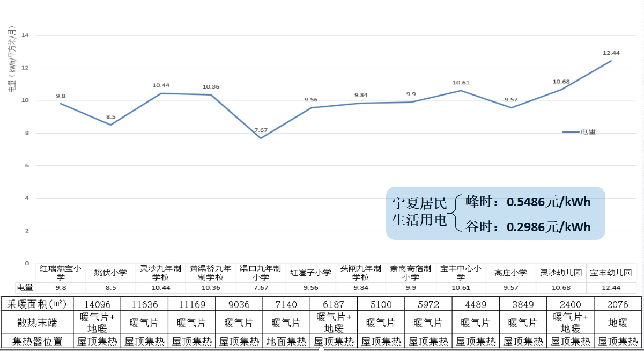644x351 pixels.
Task: Select the row header 散热末端
Action: (37, 323)
